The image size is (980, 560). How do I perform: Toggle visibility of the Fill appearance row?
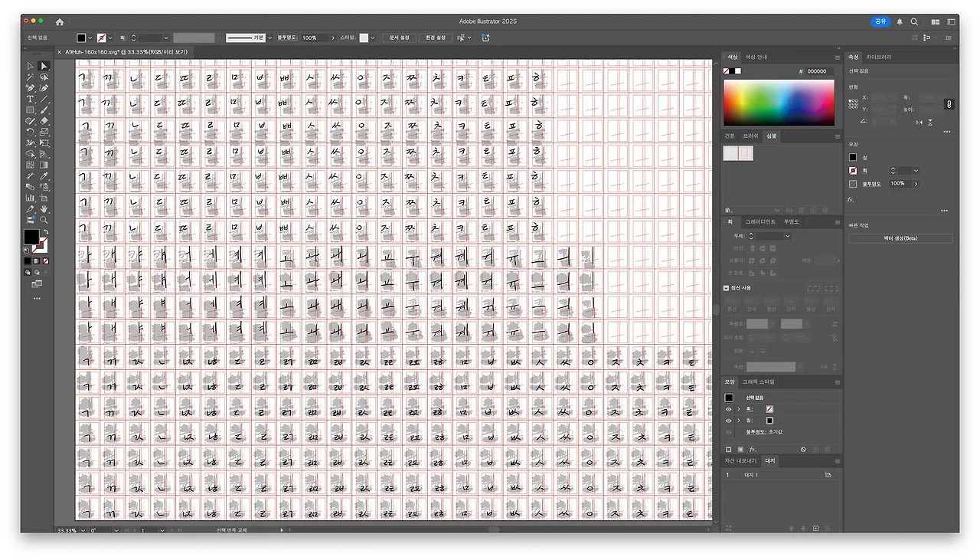click(728, 421)
